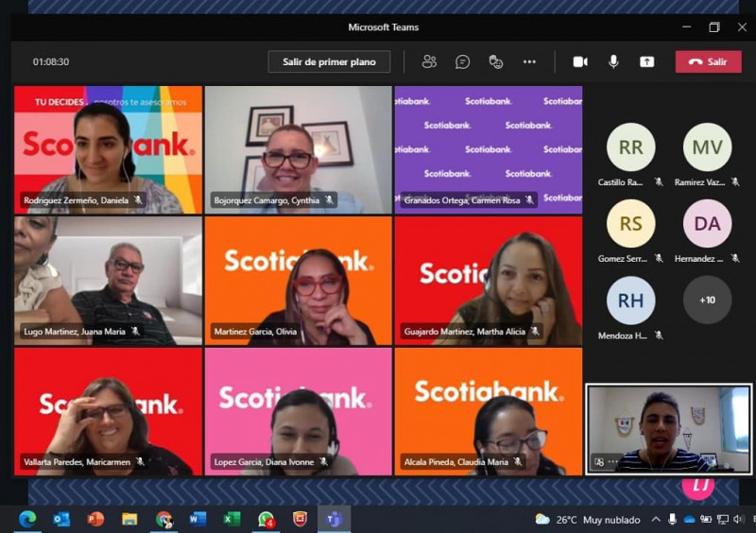Select Martinez Garcia, Olivia video tile

coord(299,281)
